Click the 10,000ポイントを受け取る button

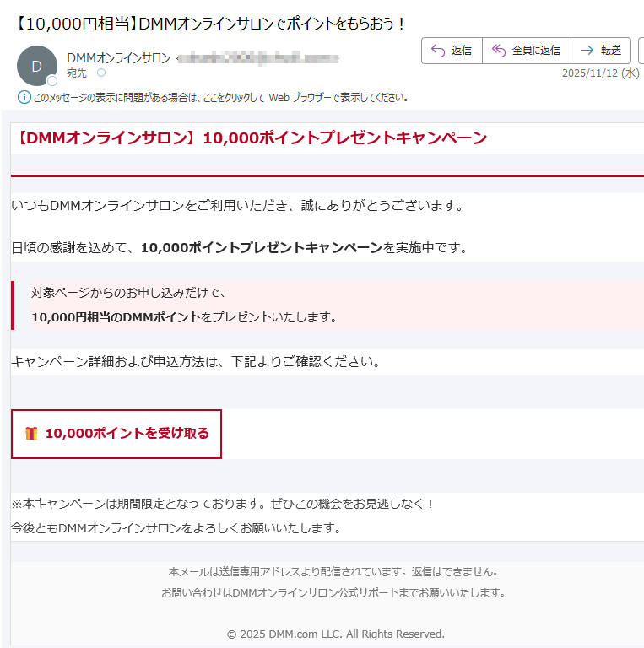116,434
